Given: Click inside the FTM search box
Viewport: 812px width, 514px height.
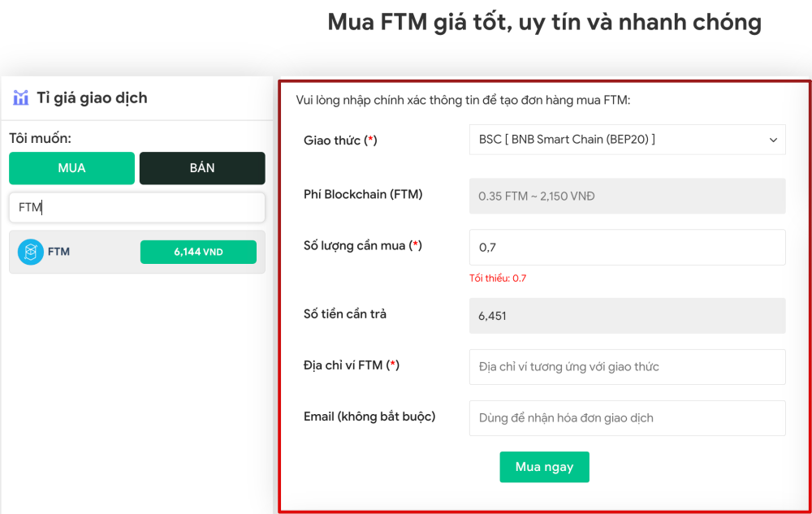Looking at the screenshot, I should coord(136,207).
